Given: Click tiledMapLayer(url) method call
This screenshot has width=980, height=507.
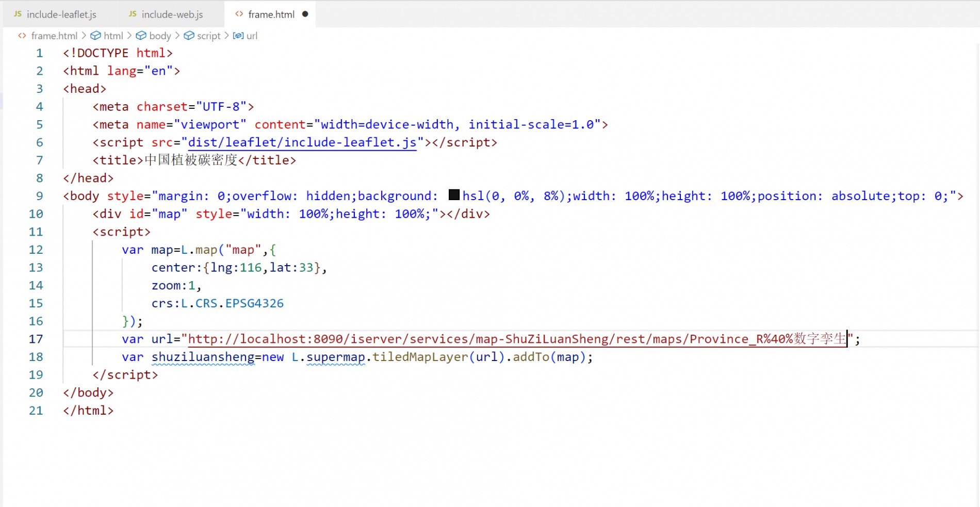Looking at the screenshot, I should point(438,357).
